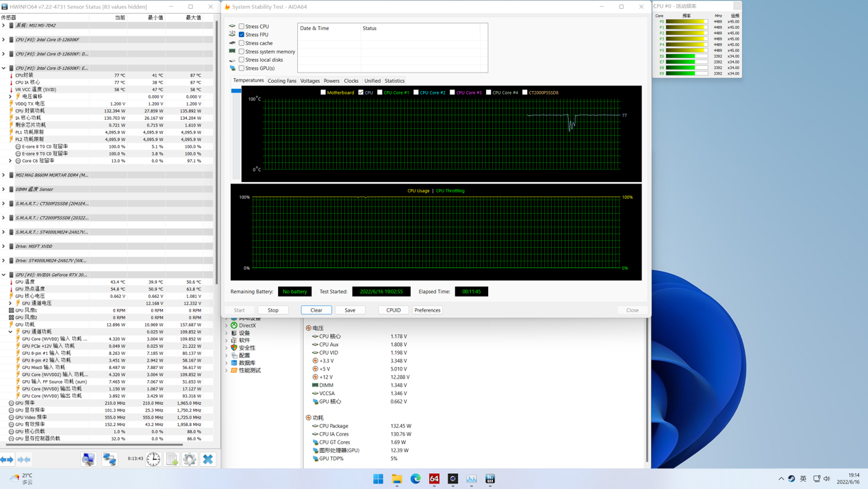The width and height of the screenshot is (868, 489).
Task: Enable the Stress CPU checkbox
Action: point(242,26)
